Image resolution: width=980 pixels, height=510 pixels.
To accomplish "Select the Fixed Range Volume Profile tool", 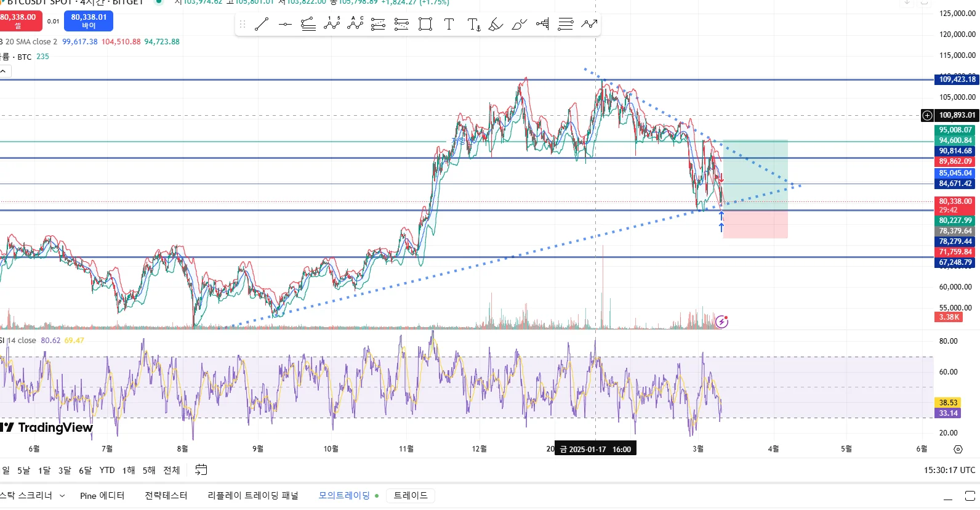I will tap(542, 24).
